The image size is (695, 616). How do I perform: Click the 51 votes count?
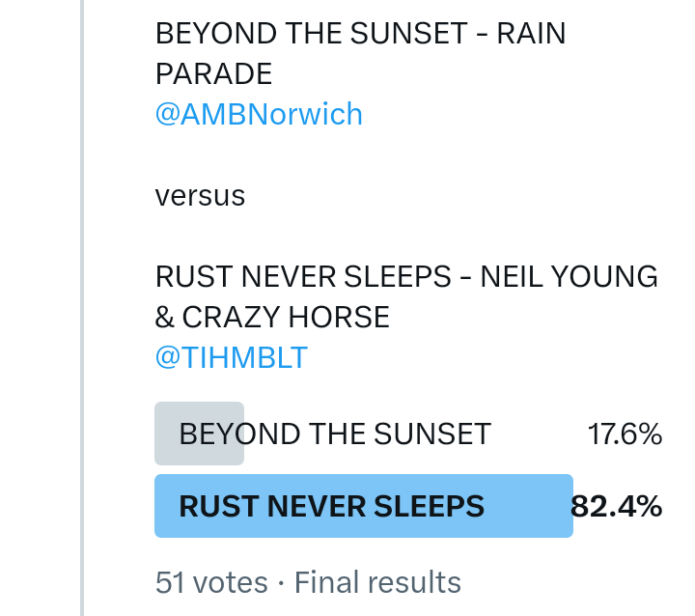(x=211, y=582)
